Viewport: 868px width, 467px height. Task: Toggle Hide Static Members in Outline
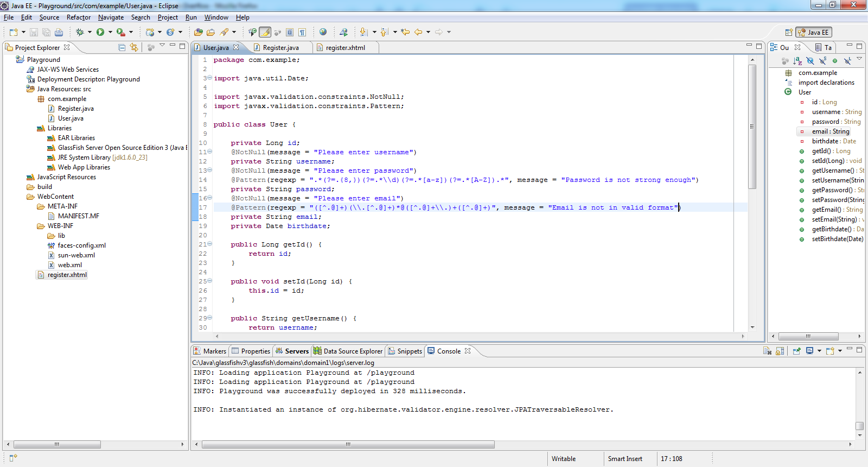pyautogui.click(x=822, y=61)
